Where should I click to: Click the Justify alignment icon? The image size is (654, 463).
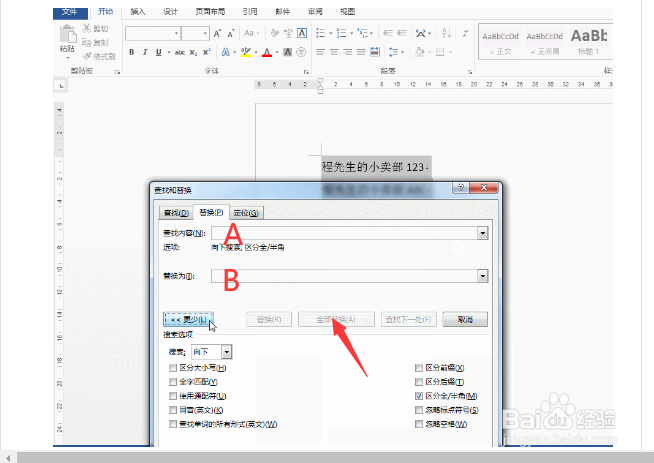coord(361,52)
